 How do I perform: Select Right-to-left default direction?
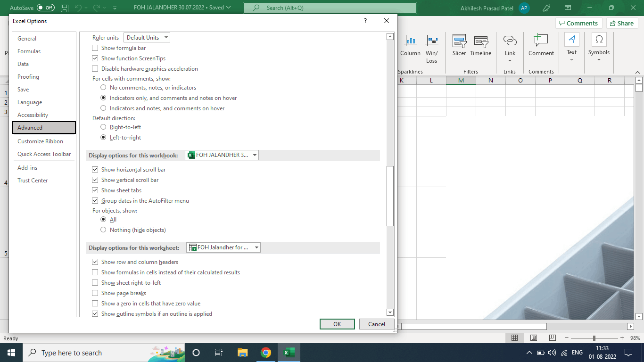[104, 127]
